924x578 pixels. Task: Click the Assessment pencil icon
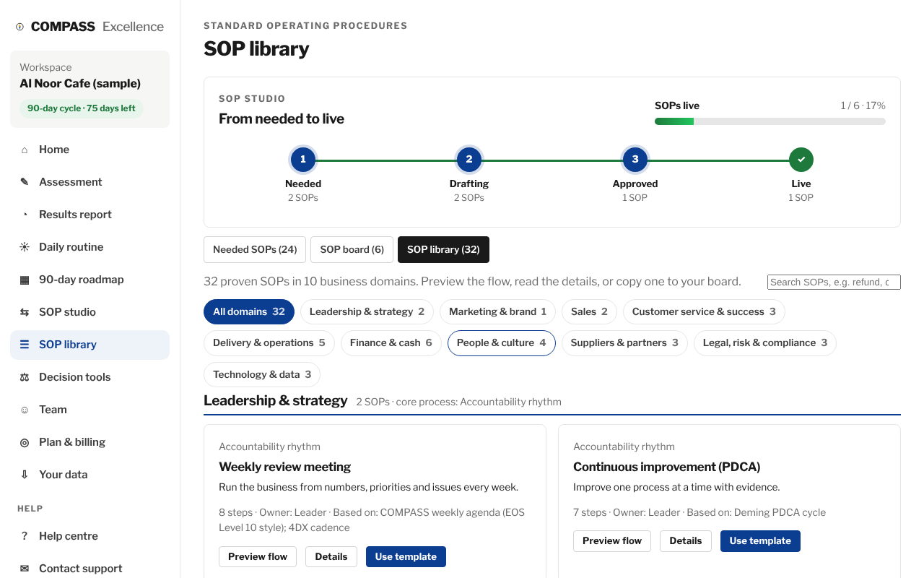point(25,182)
